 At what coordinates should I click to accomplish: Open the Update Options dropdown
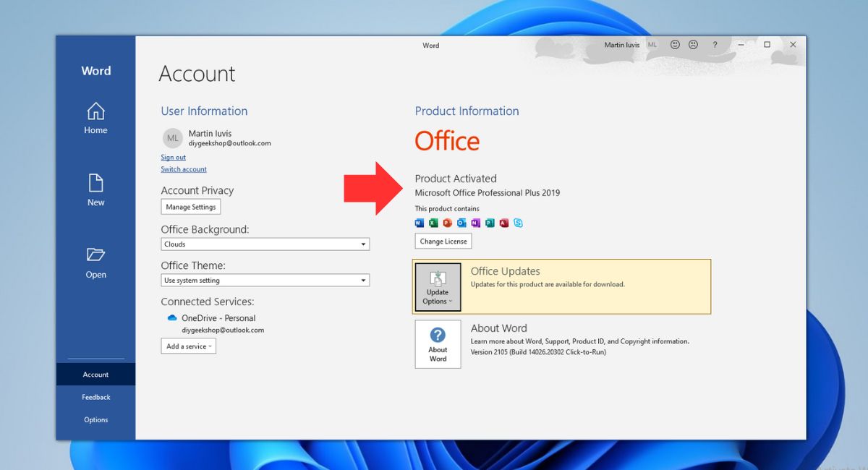coord(438,287)
